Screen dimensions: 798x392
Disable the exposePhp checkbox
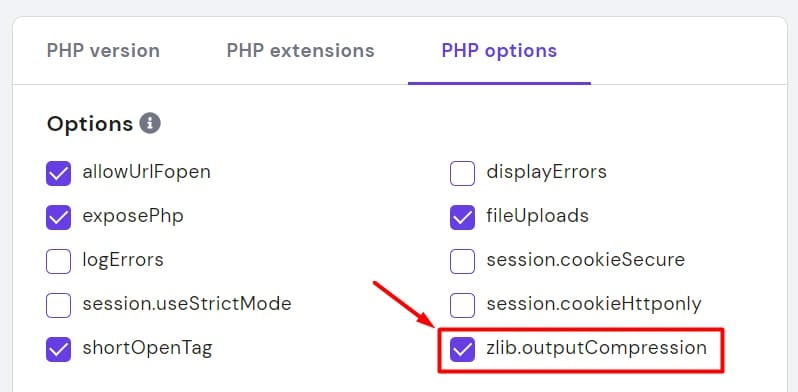[x=59, y=217]
